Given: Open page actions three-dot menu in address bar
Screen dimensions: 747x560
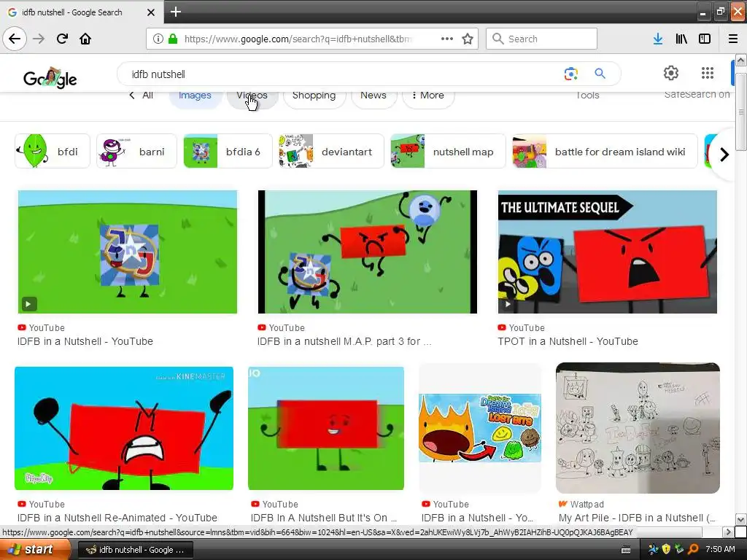Looking at the screenshot, I should 447,39.
